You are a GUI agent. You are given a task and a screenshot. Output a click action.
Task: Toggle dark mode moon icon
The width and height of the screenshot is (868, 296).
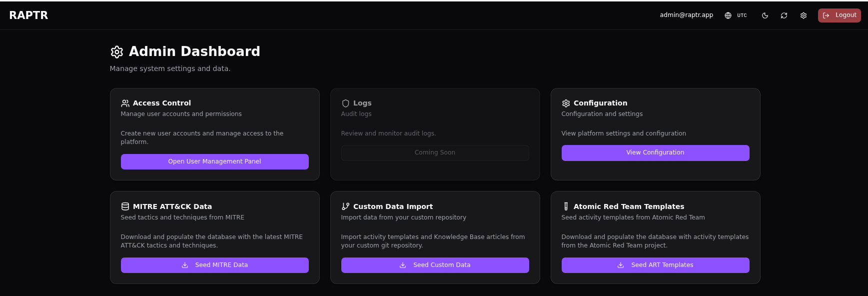pyautogui.click(x=765, y=15)
